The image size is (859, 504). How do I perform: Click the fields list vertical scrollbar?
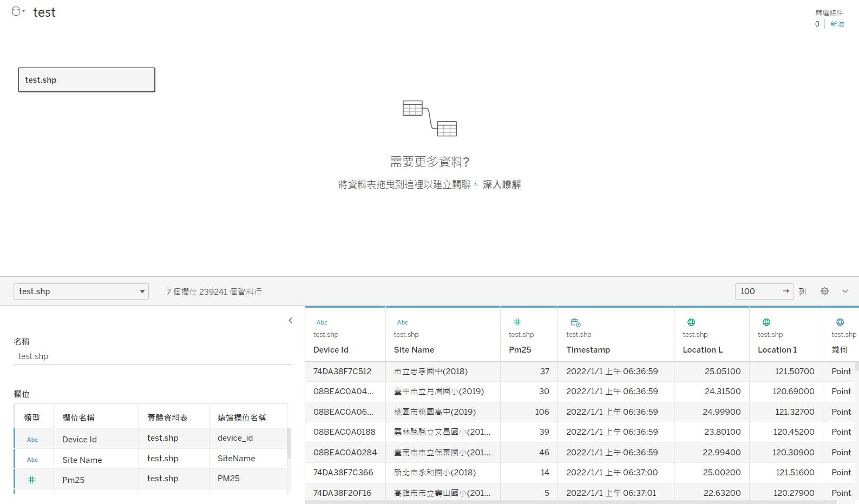289,443
